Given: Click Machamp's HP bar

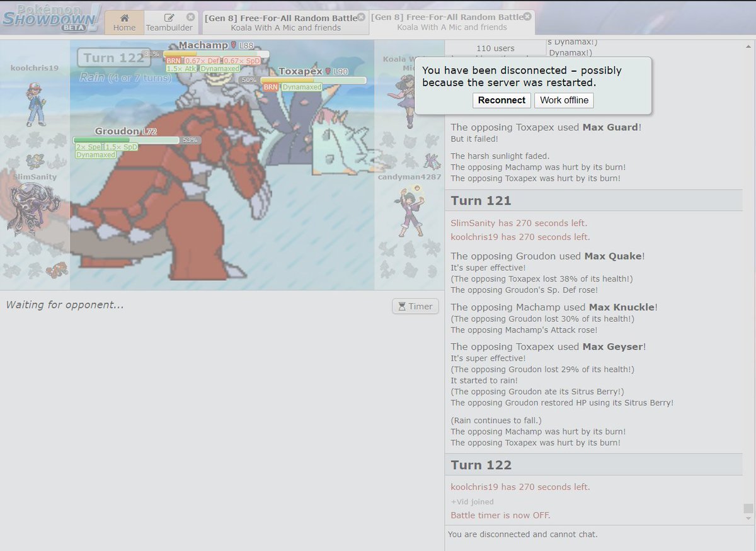Looking at the screenshot, I should click(216, 54).
